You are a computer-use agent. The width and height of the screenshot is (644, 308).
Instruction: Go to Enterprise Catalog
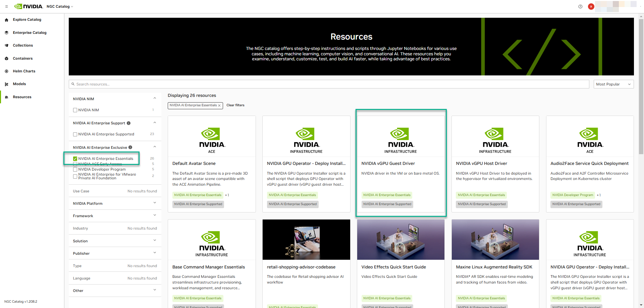[x=30, y=33]
